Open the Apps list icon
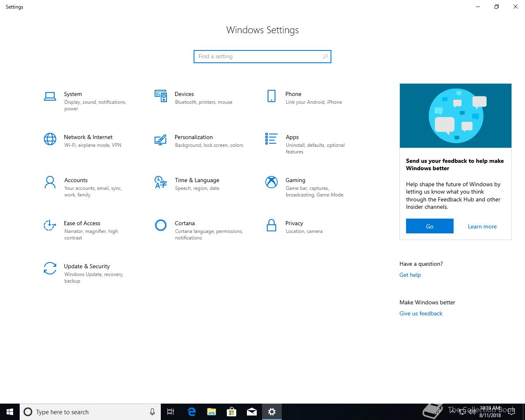Image resolution: width=525 pixels, height=420 pixels. 272,139
